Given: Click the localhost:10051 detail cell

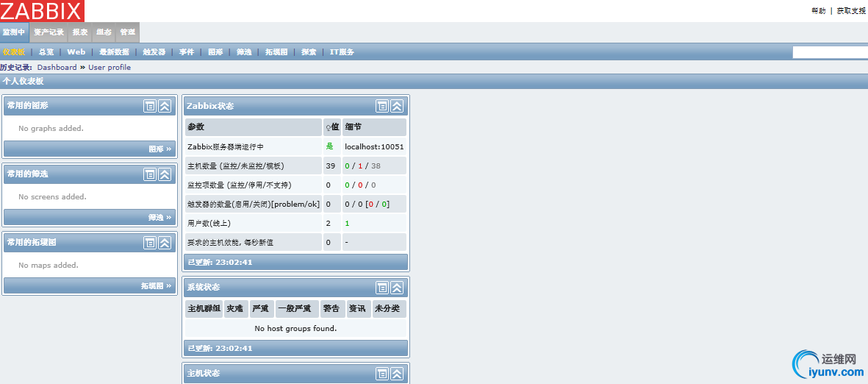Looking at the screenshot, I should (x=374, y=147).
